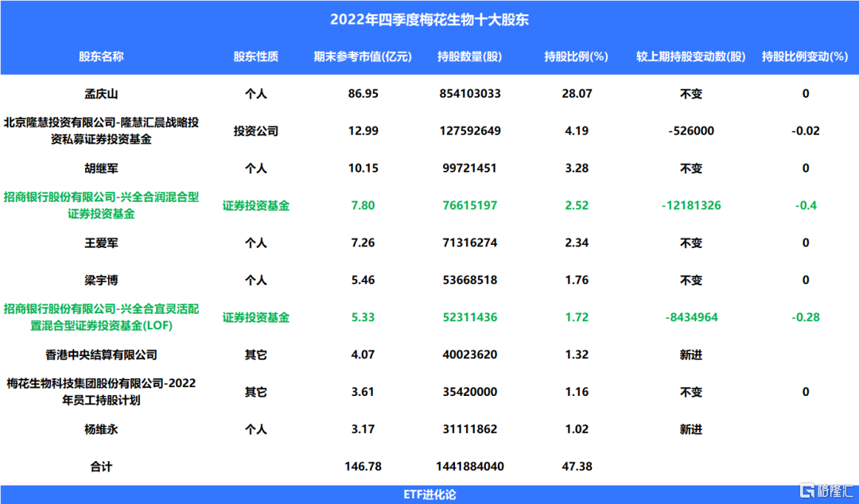Select ratio change '-0.28'

805,317
